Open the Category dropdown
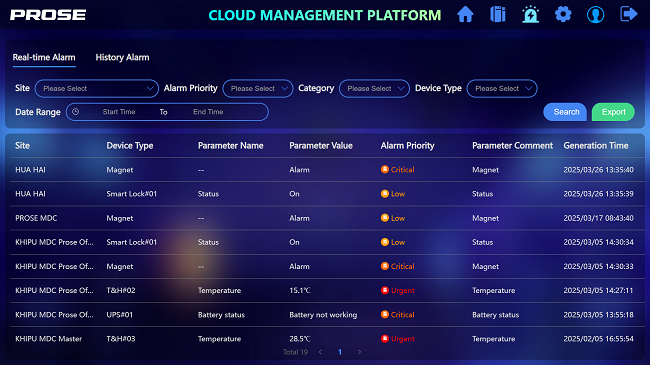Viewport: 650px width, 365px height. pyautogui.click(x=374, y=88)
